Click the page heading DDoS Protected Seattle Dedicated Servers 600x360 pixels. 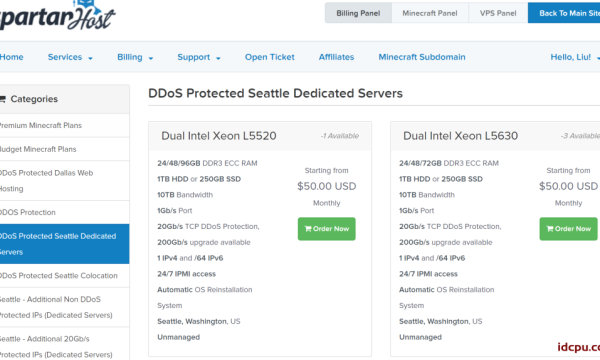coord(275,93)
